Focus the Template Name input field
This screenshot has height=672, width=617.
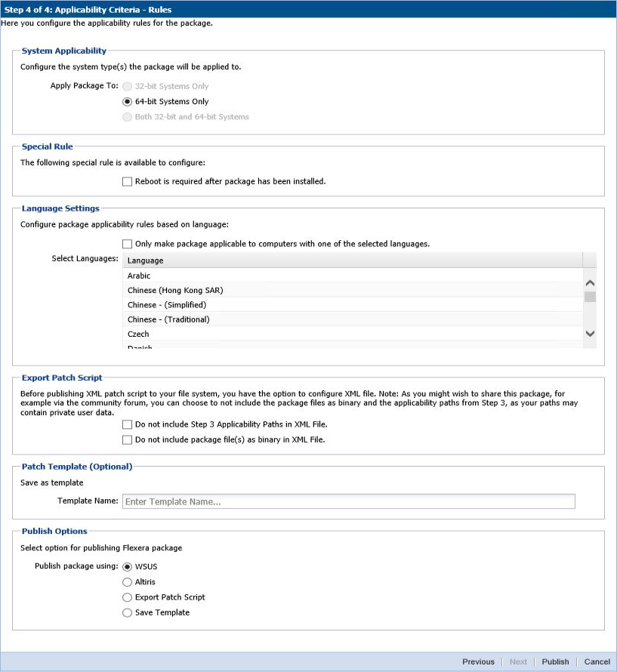348,501
